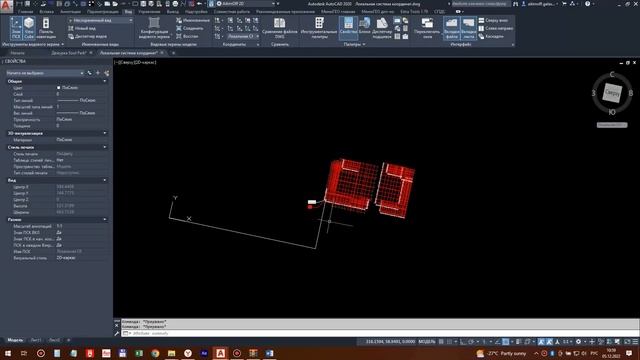The width and height of the screenshot is (640, 360).
Task: Open DWG Compare (Сравнение файлов DWG)
Action: click(x=280, y=28)
